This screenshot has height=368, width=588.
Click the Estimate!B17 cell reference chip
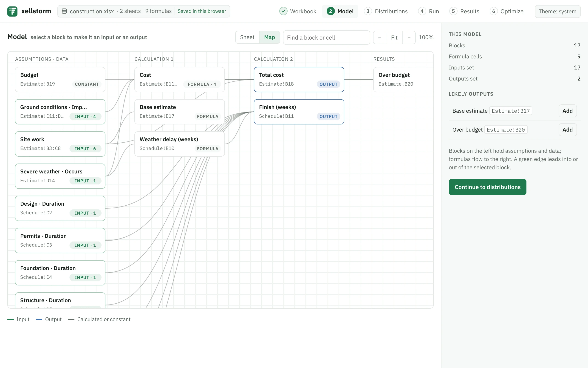tap(511, 111)
